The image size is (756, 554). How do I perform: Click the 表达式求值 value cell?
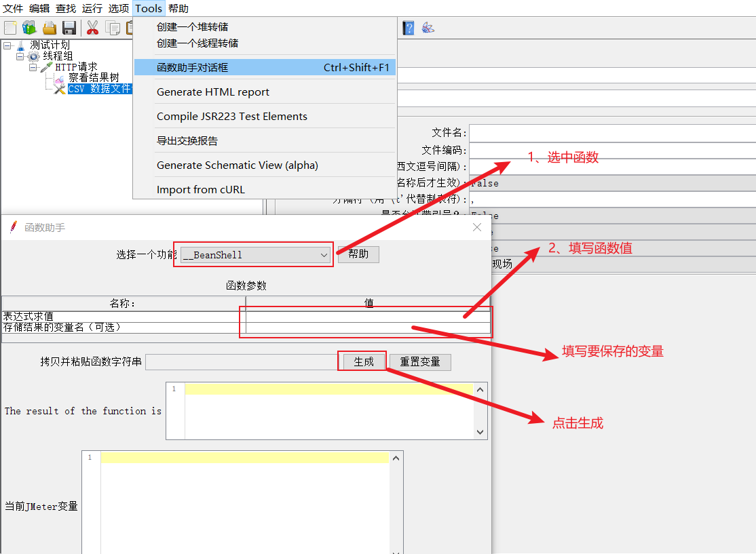(x=366, y=317)
